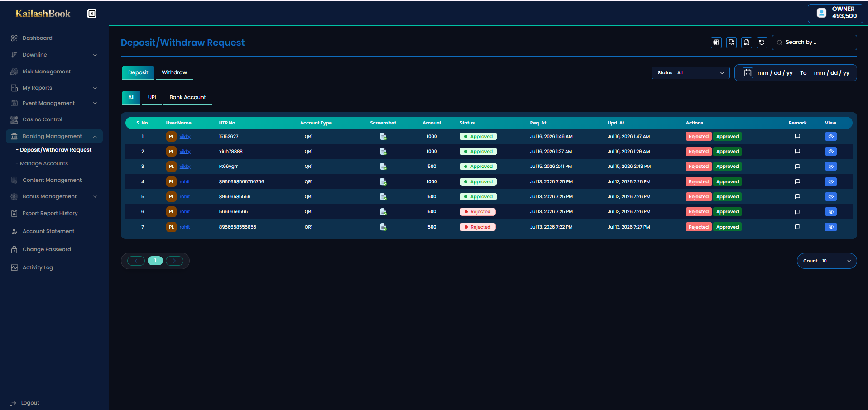Open user vikky link in row 1
868x410 pixels.
pos(185,136)
